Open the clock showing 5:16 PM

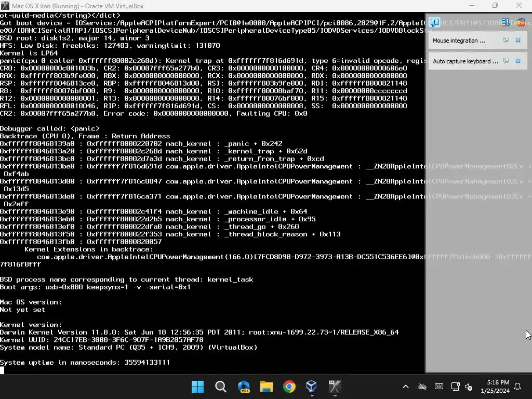[x=495, y=387]
